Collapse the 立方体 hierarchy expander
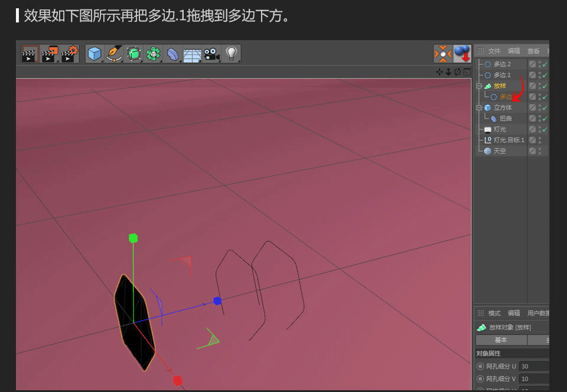Image resolution: width=567 pixels, height=392 pixels. tap(478, 107)
